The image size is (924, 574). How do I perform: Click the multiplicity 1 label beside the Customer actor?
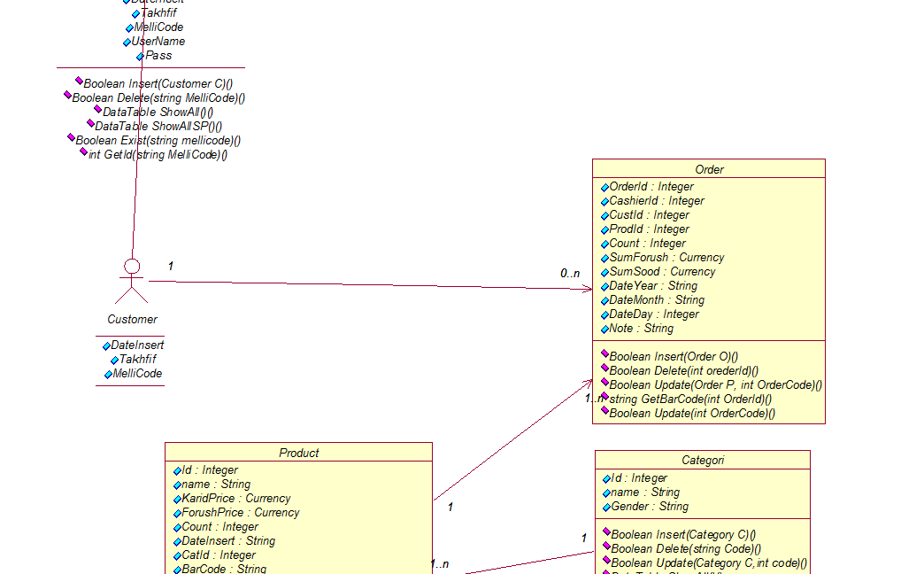[170, 266]
